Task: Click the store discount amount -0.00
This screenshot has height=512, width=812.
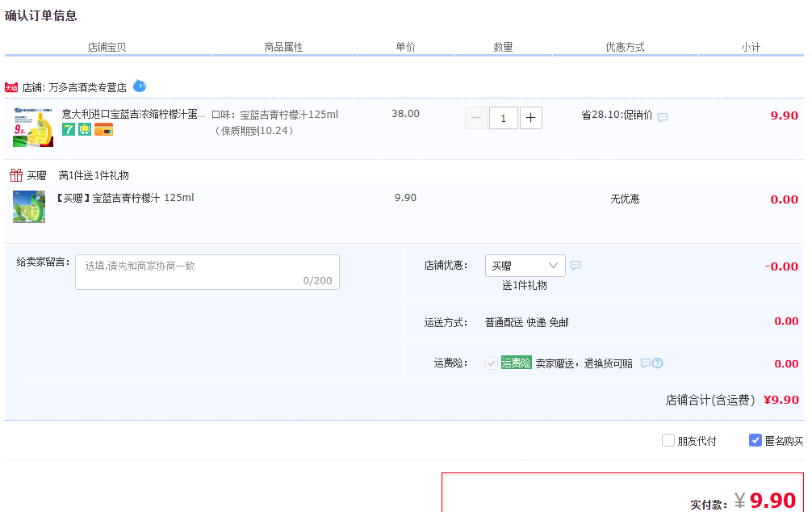Action: pos(781,266)
